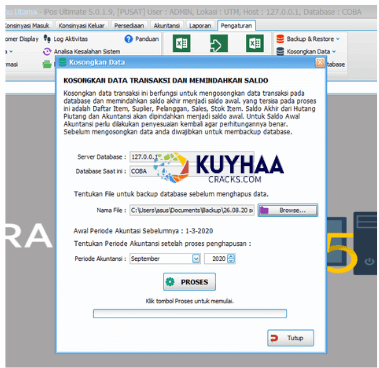Click the Browse... button
379x368 pixels.
point(288,210)
